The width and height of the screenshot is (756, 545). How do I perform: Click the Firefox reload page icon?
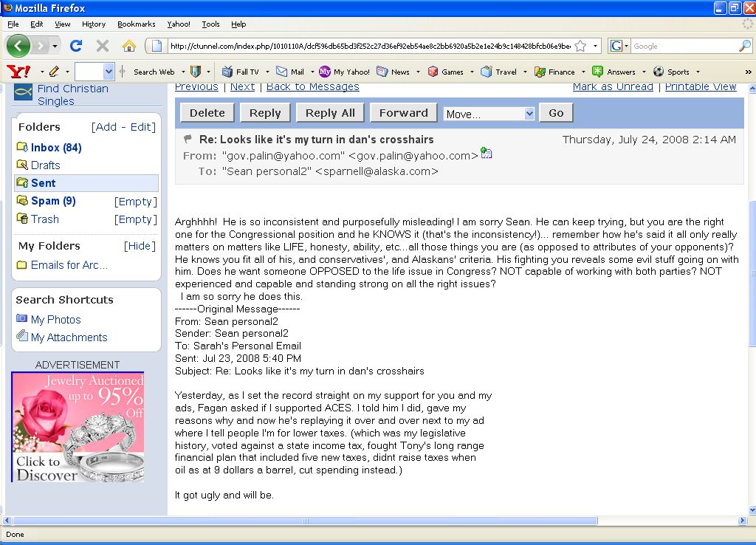(75, 46)
